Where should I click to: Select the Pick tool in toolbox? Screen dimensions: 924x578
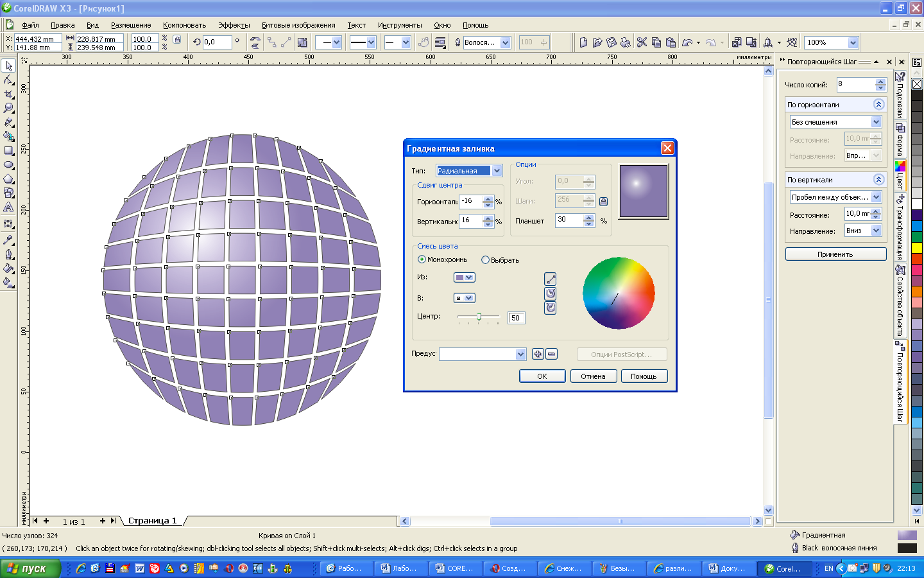pyautogui.click(x=8, y=66)
